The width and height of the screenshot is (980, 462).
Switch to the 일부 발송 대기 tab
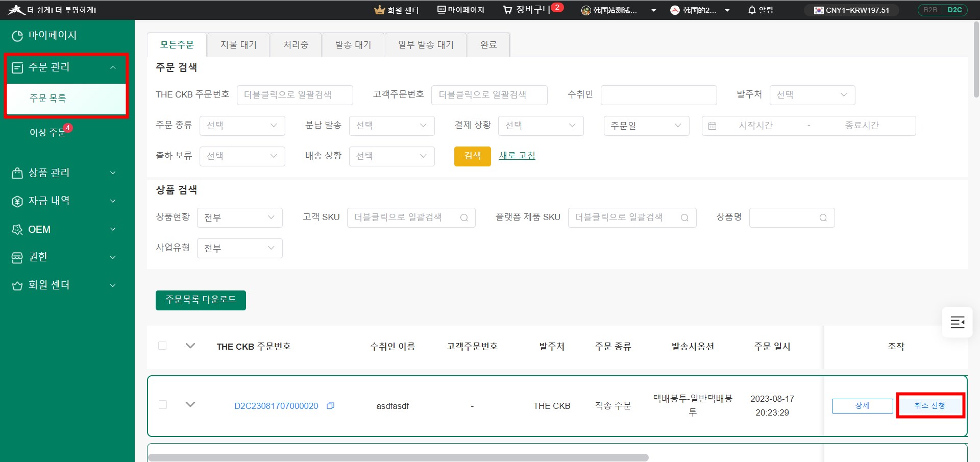pyautogui.click(x=426, y=45)
